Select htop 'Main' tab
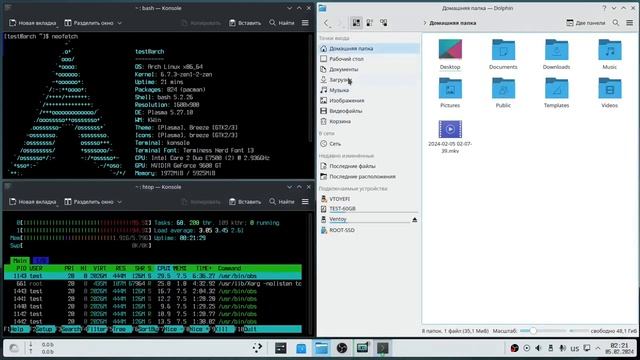Screen dimensions: 640x360 [x=20, y=260]
